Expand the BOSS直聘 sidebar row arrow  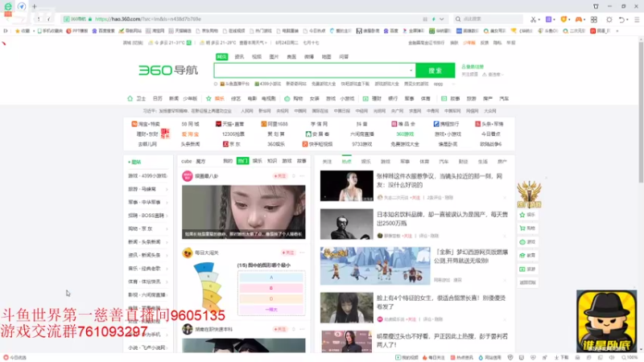[x=167, y=216]
